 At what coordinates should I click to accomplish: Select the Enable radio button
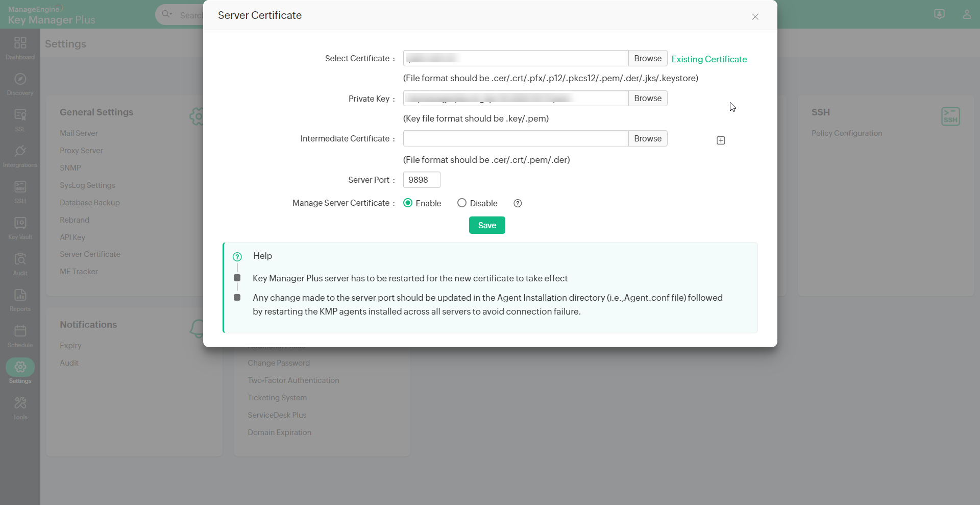[x=408, y=203]
